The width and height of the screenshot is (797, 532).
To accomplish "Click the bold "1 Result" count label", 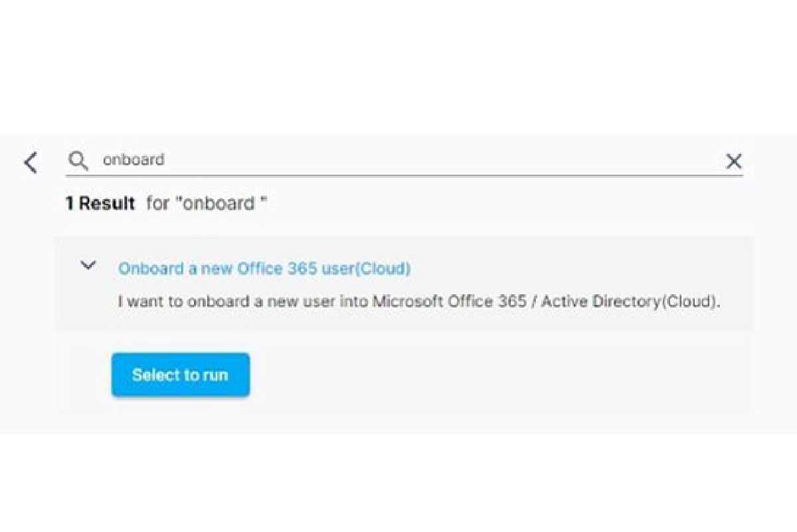I will point(100,203).
